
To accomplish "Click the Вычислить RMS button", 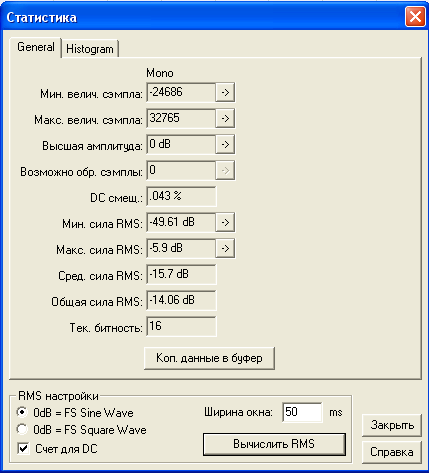I will coord(274,444).
